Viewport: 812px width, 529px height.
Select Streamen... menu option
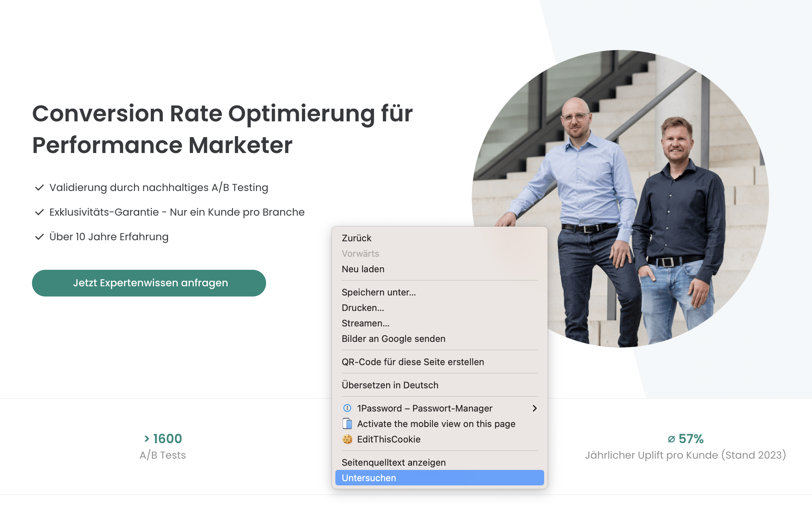(x=439, y=323)
